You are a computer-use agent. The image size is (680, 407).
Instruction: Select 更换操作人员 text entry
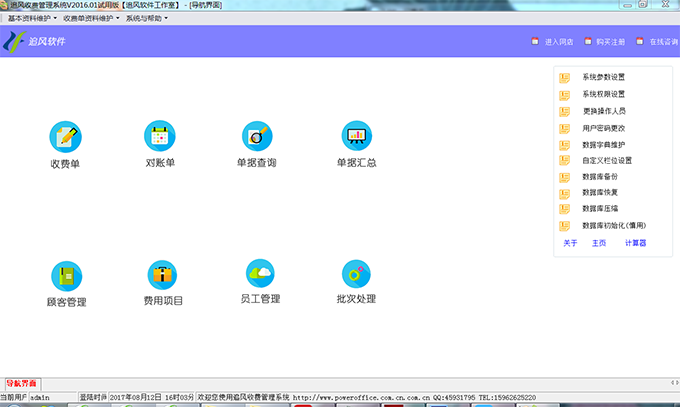pyautogui.click(x=604, y=111)
